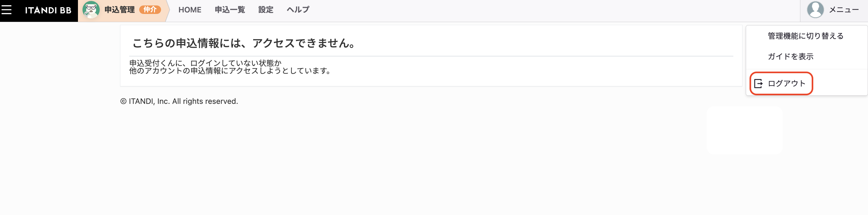Go to HOME in navigation
This screenshot has height=215, width=868.
(190, 10)
